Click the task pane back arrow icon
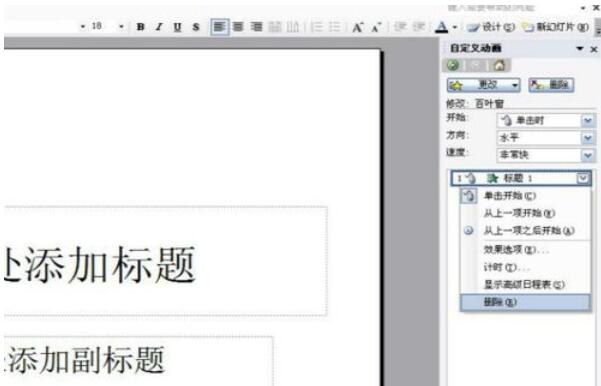 tap(453, 65)
